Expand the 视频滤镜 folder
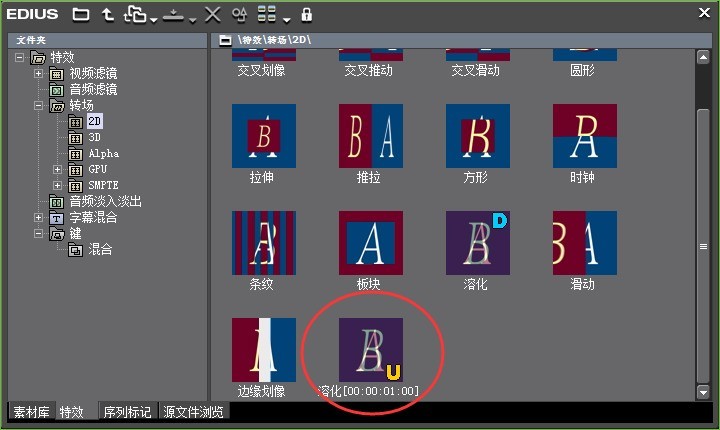720x430 pixels. click(x=39, y=74)
